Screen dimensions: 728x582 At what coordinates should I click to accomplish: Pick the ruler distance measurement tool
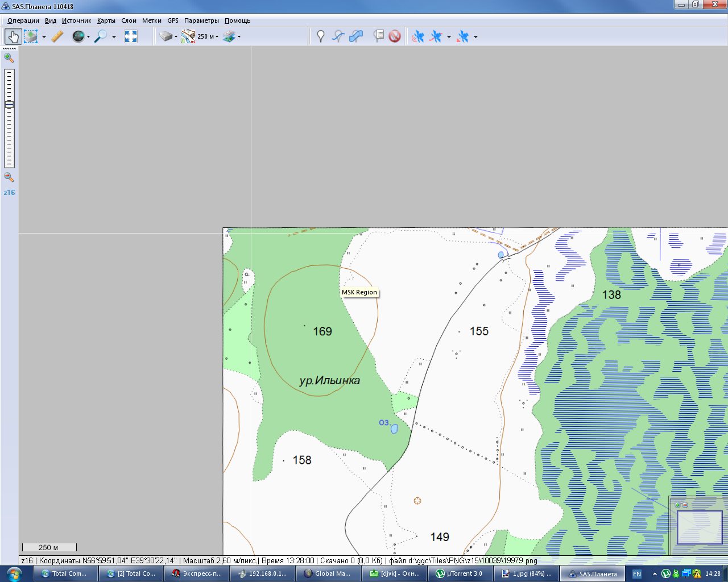[x=57, y=37]
